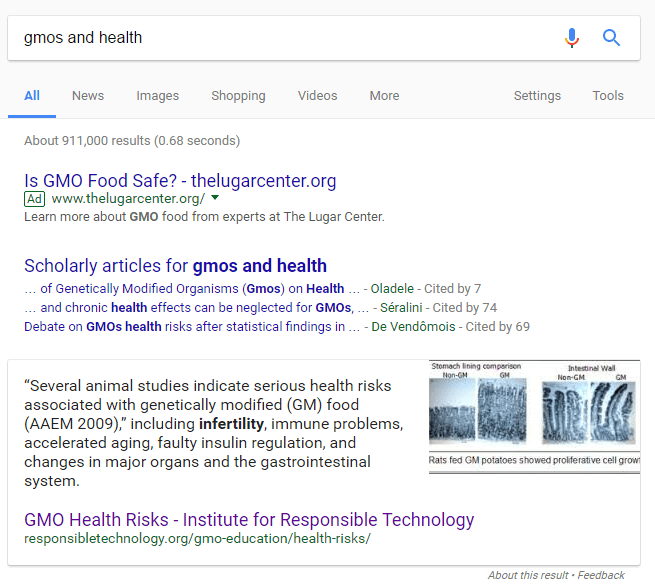Click the 'About this result' link
The height and width of the screenshot is (588, 655).
528,575
